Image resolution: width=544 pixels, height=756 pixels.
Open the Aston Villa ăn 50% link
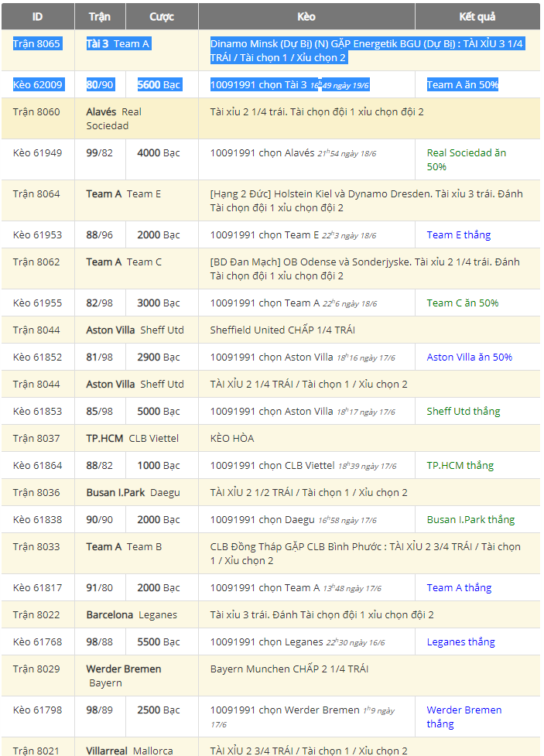point(469,357)
